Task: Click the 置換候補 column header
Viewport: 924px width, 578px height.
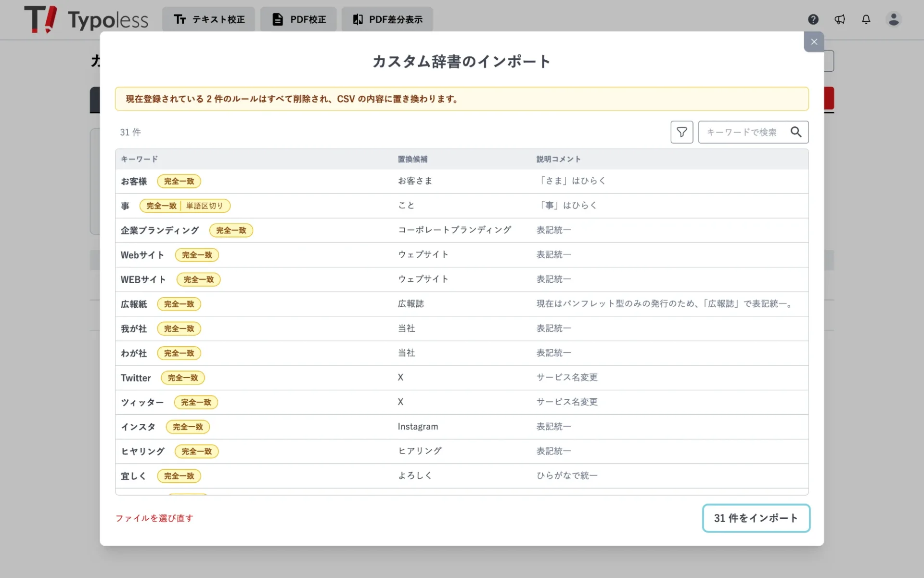Action: [x=412, y=159]
